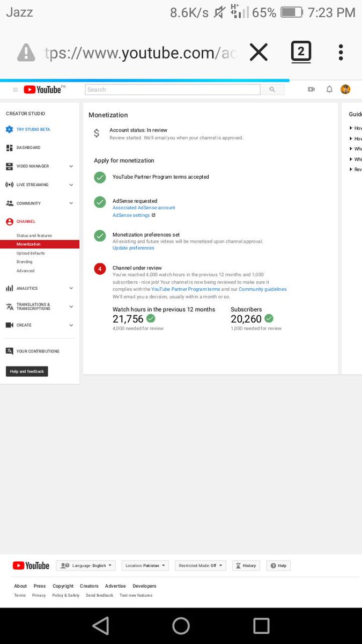
Task: Click the Try Studio Beta label
Action: [x=33, y=129]
